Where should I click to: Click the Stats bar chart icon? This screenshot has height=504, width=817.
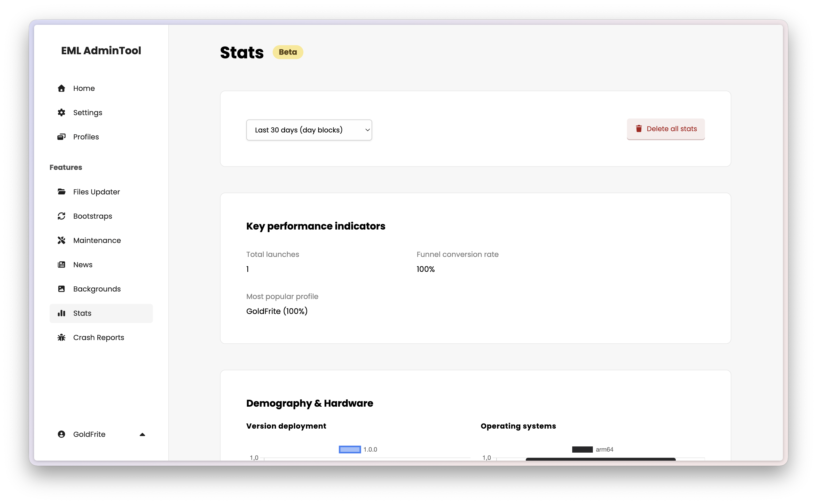click(x=61, y=313)
